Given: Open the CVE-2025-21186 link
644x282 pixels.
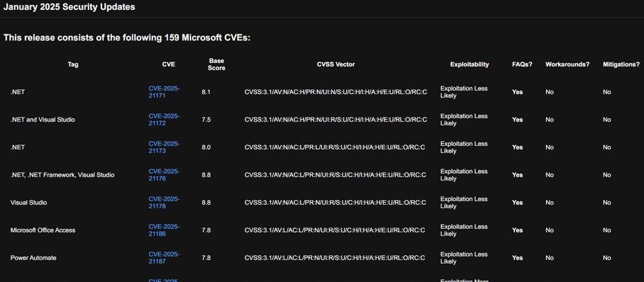Looking at the screenshot, I should [164, 230].
